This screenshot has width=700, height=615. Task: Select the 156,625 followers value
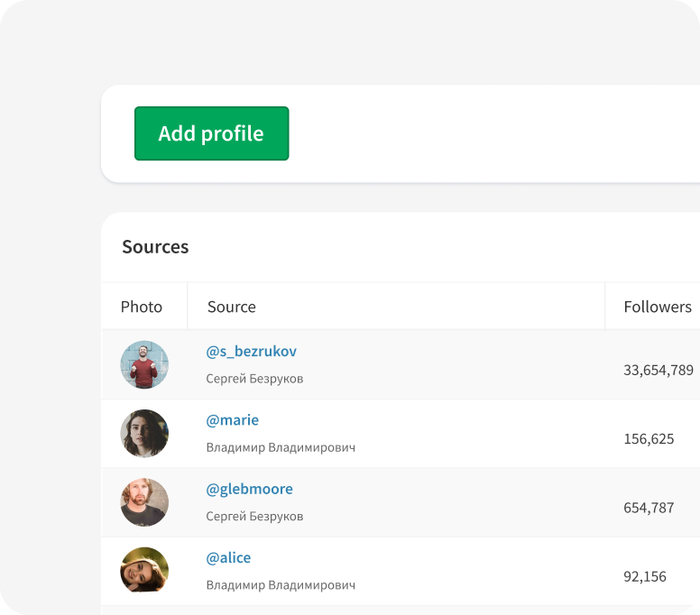click(649, 439)
